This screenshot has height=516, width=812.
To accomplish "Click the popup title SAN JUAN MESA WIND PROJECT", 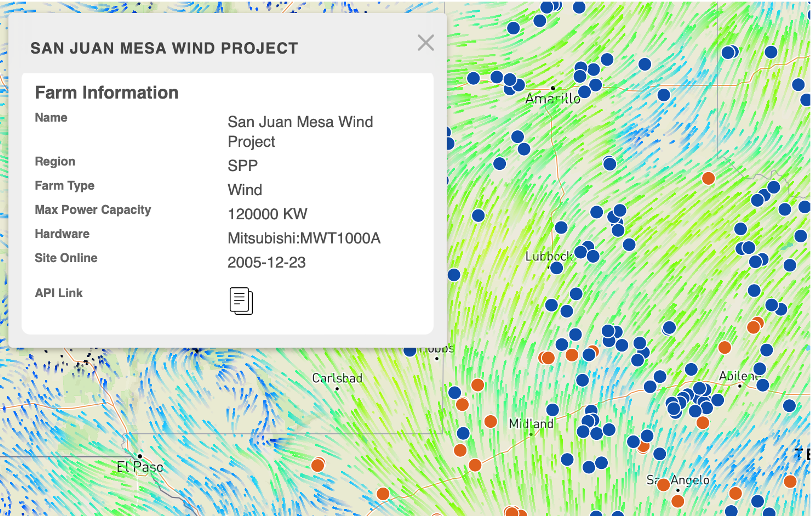I will click(x=164, y=48).
